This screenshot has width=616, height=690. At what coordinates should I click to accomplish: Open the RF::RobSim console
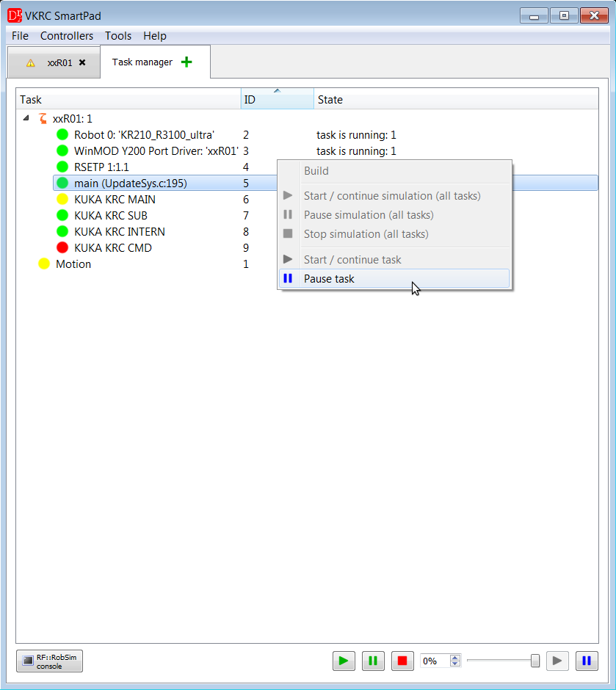click(x=49, y=661)
